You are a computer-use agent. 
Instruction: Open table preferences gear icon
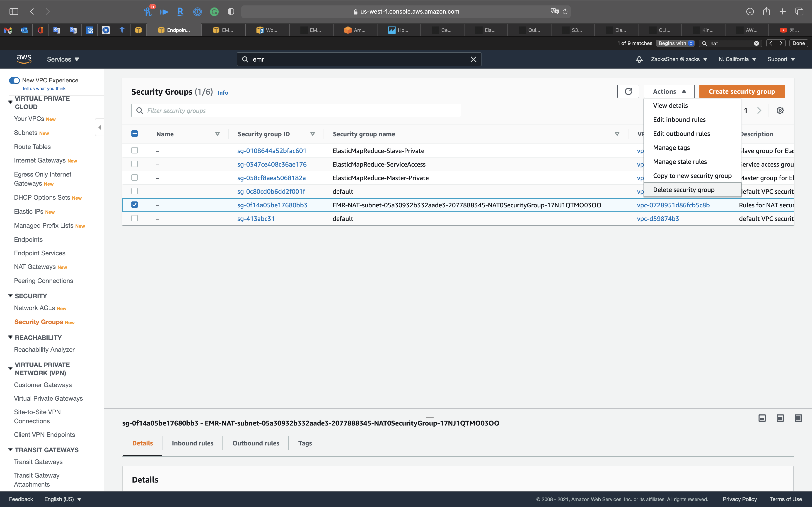click(x=780, y=111)
